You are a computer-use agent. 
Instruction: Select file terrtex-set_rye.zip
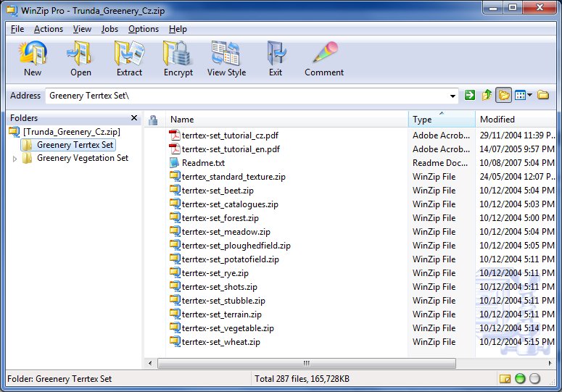(x=215, y=272)
